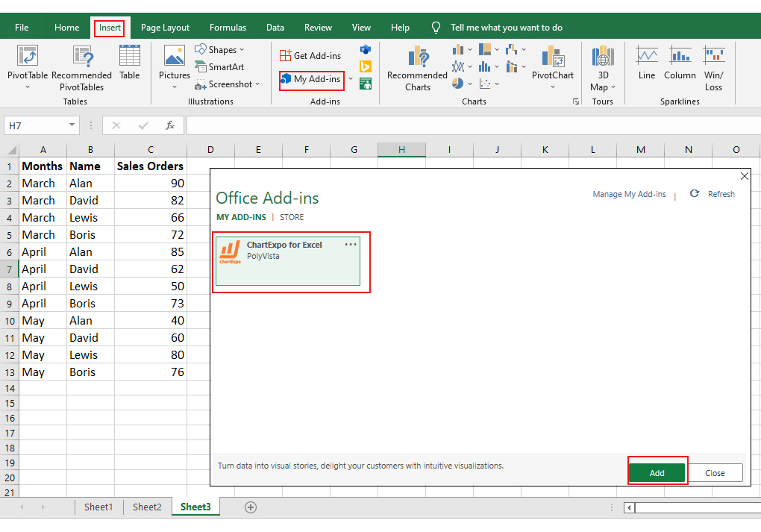Click the Close button in dialog
761x532 pixels.
[x=715, y=473]
